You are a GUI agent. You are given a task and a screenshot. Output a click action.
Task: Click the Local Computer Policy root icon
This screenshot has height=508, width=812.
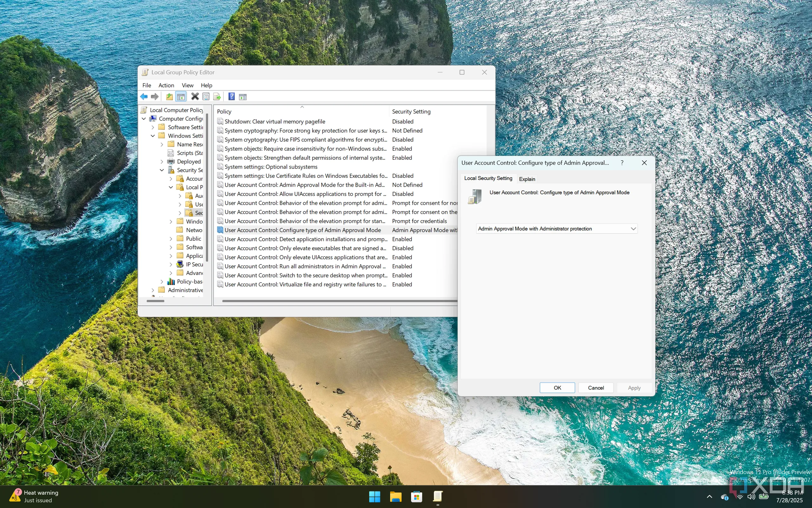(144, 110)
